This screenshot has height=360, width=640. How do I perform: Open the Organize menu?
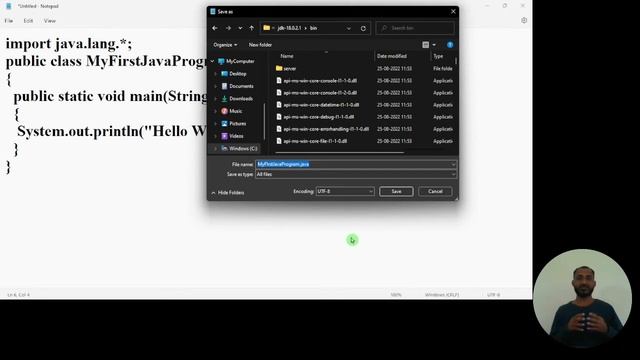225,45
